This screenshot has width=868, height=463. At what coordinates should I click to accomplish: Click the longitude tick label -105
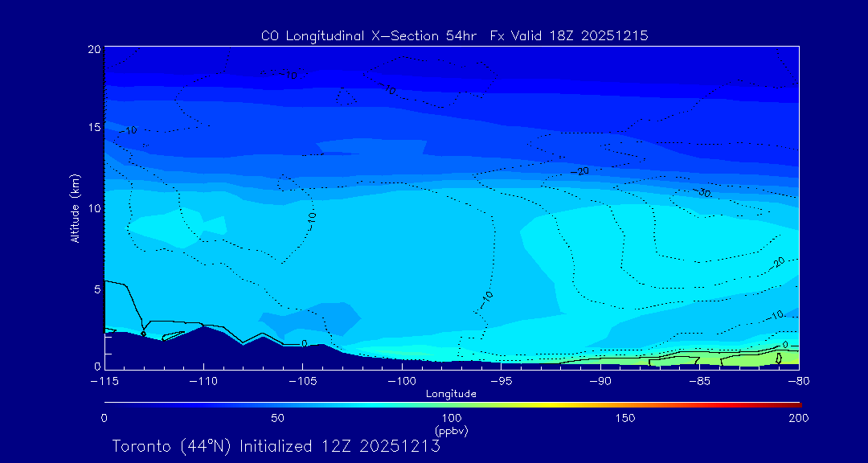tap(303, 381)
